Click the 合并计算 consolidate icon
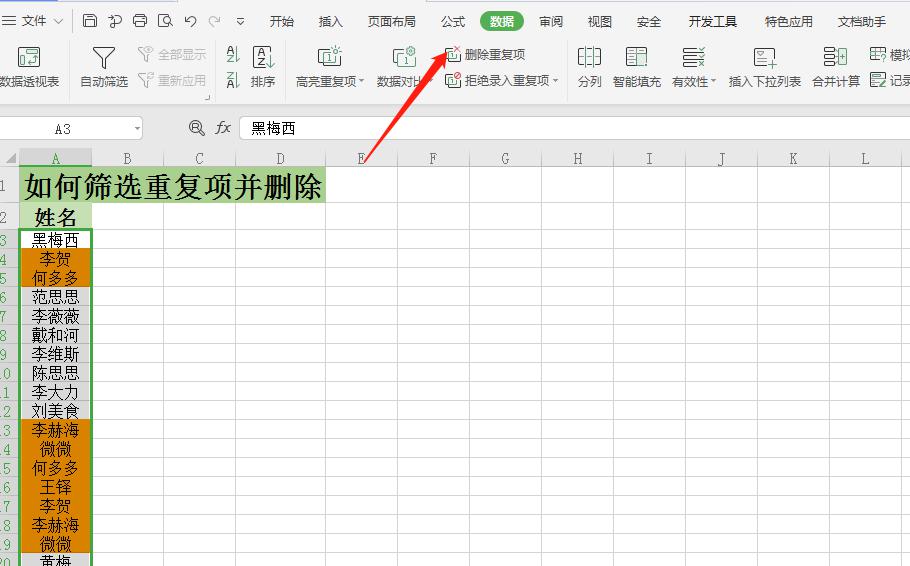The width and height of the screenshot is (910, 566). [836, 67]
